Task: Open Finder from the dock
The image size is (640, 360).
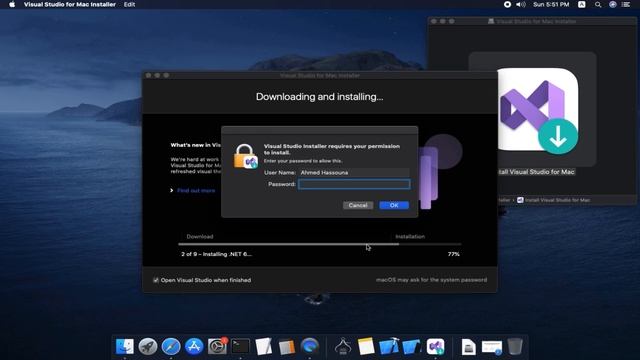Action: click(x=124, y=347)
